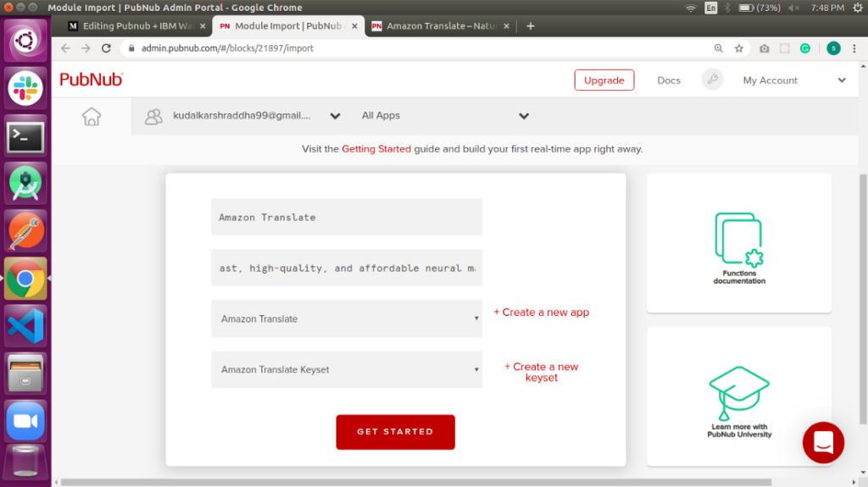Click the GET STARTED button

(395, 432)
